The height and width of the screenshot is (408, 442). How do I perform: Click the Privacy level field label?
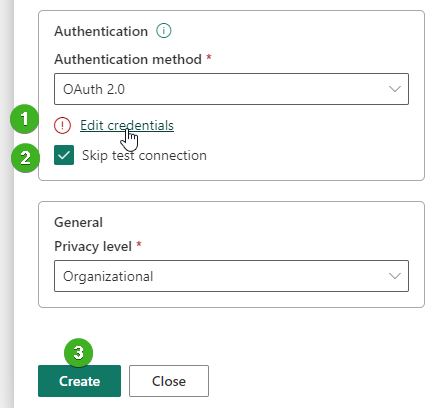coord(93,247)
